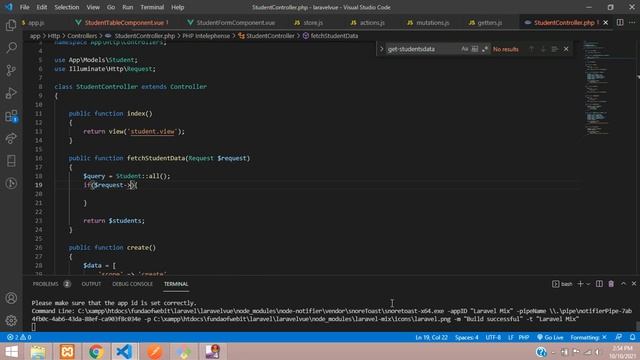Split the terminal panel

(x=599, y=284)
